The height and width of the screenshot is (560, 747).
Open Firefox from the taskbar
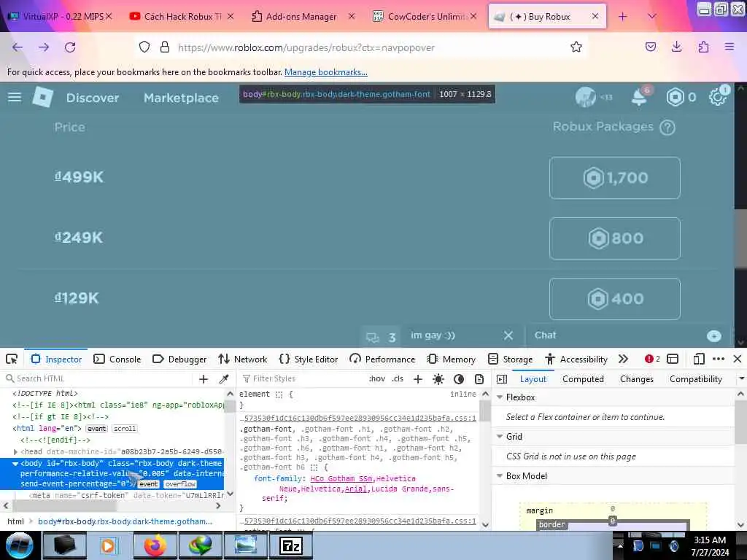(x=155, y=545)
